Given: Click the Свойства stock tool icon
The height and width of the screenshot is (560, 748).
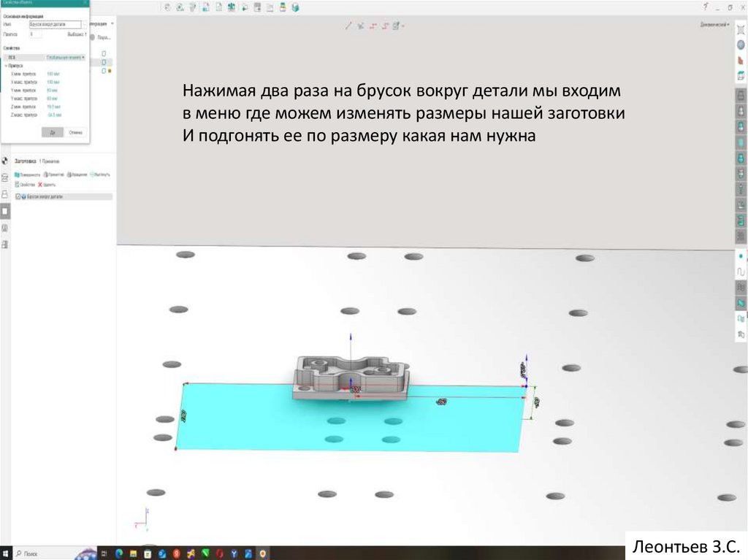Looking at the screenshot, I should (17, 185).
